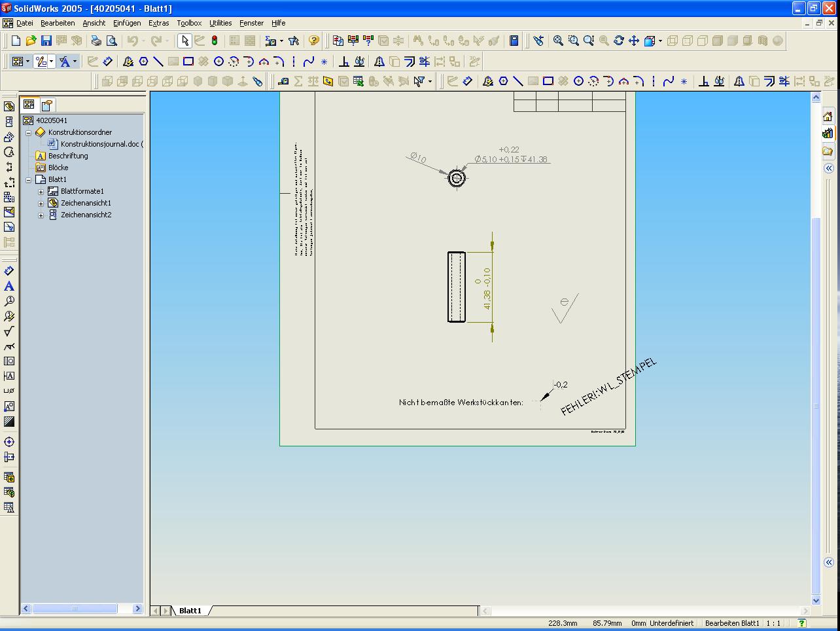Toggle the Select arrow cursor tool
This screenshot has width=840, height=631.
tap(184, 41)
